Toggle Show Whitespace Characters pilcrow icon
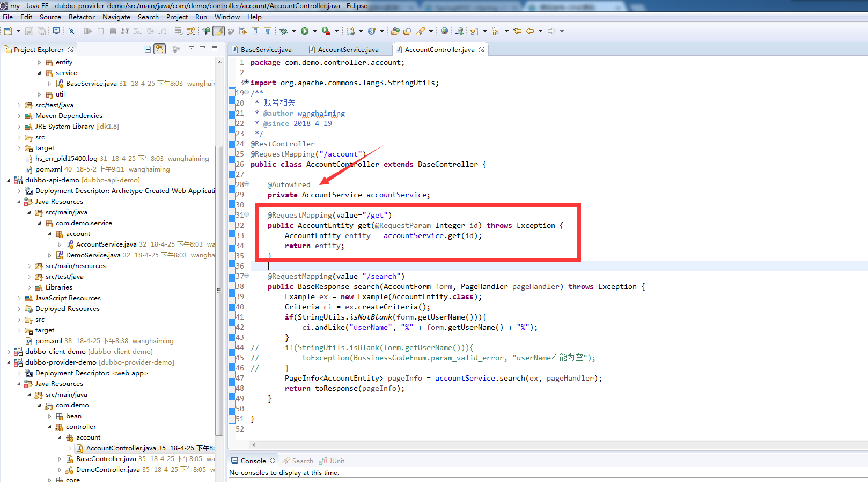Screen dimensions: 868x482 click(x=267, y=31)
